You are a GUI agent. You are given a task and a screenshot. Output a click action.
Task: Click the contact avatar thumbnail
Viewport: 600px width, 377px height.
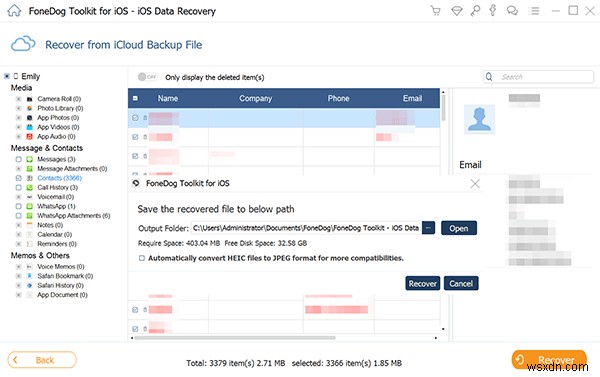pos(479,119)
